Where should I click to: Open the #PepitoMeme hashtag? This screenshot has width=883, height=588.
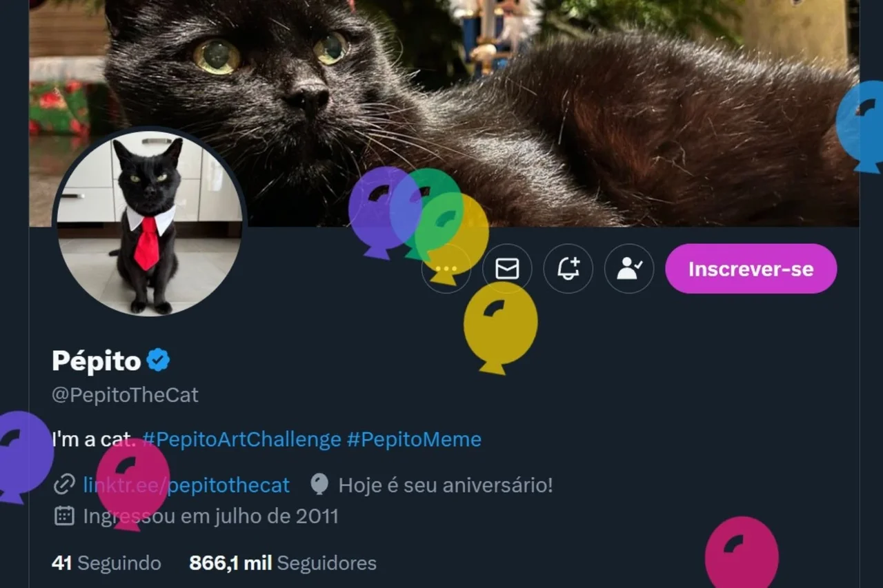click(413, 439)
